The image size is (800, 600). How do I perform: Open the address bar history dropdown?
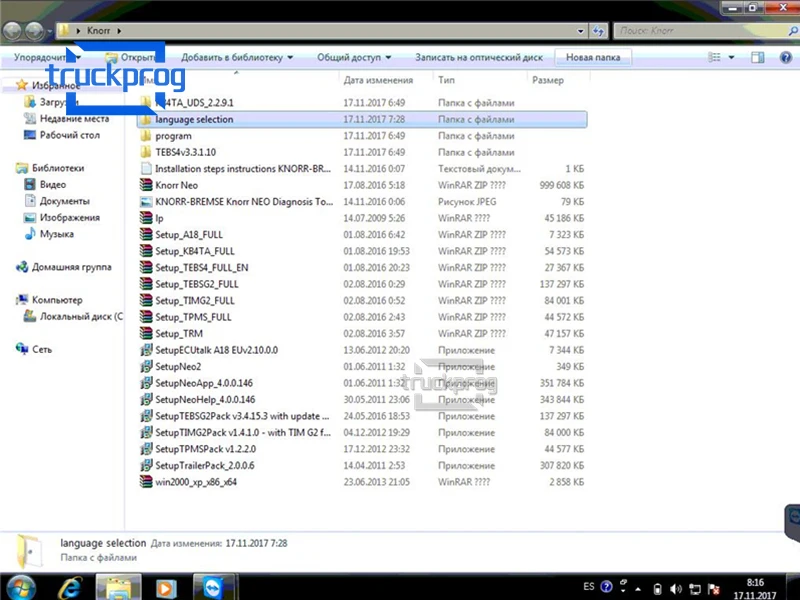580,31
